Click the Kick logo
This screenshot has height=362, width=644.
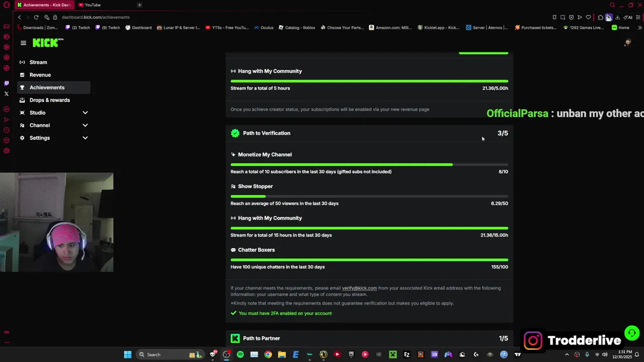[48, 43]
